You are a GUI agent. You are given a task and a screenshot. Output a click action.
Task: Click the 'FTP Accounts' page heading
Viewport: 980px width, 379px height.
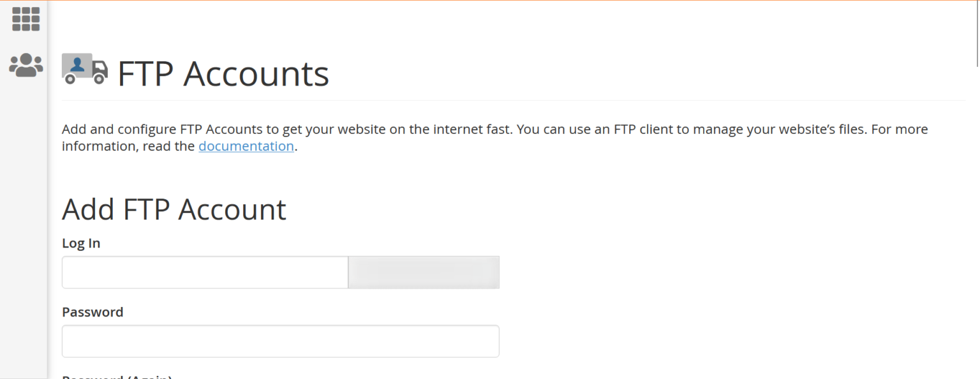(x=223, y=73)
